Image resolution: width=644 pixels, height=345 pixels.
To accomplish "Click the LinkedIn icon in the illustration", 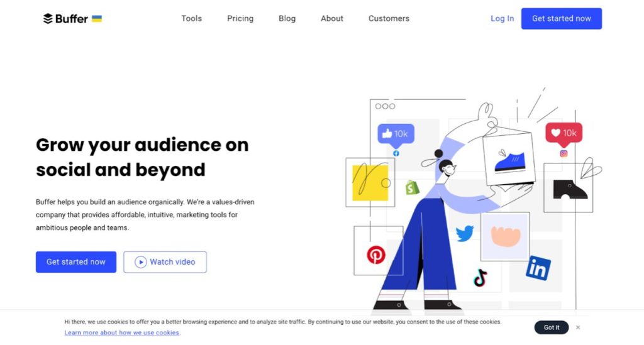I will pyautogui.click(x=538, y=268).
